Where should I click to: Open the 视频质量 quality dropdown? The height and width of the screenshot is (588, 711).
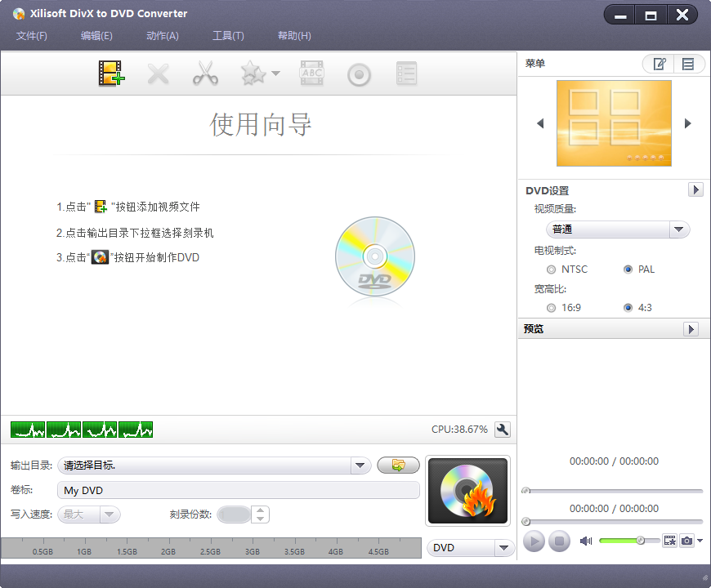[678, 229]
